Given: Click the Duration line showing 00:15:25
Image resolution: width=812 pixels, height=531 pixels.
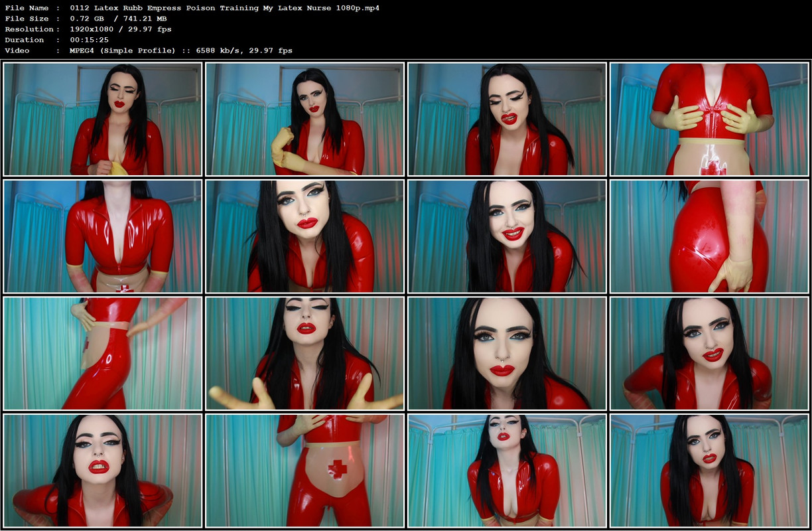Looking at the screenshot, I should click(57, 40).
